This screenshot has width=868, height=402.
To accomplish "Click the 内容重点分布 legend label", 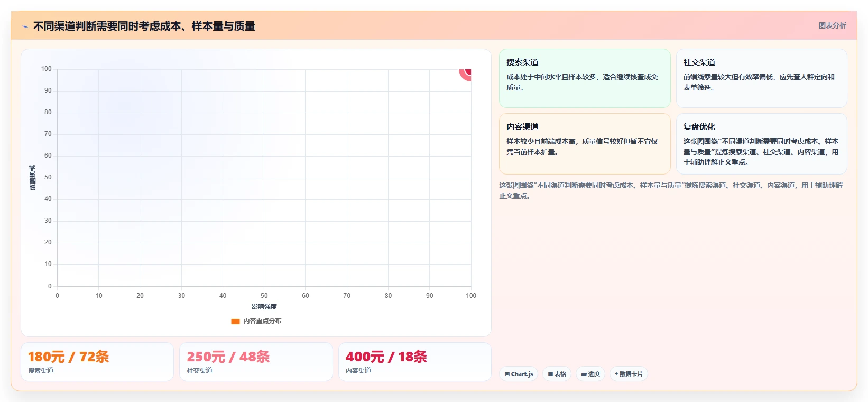I will [x=262, y=321].
